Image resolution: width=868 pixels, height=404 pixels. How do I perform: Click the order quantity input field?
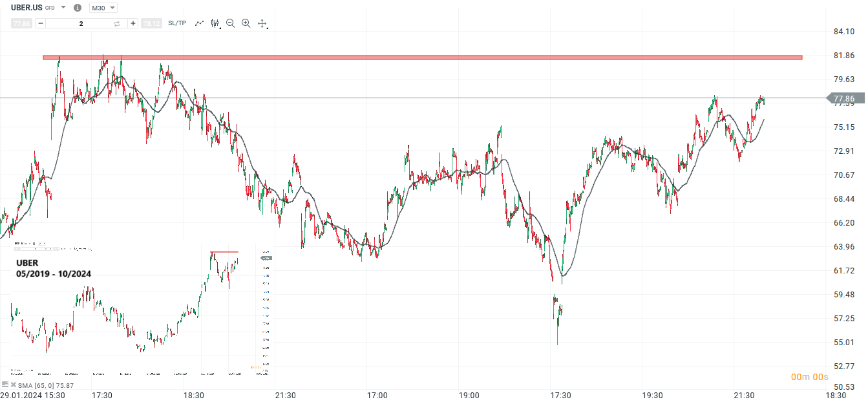[x=80, y=23]
